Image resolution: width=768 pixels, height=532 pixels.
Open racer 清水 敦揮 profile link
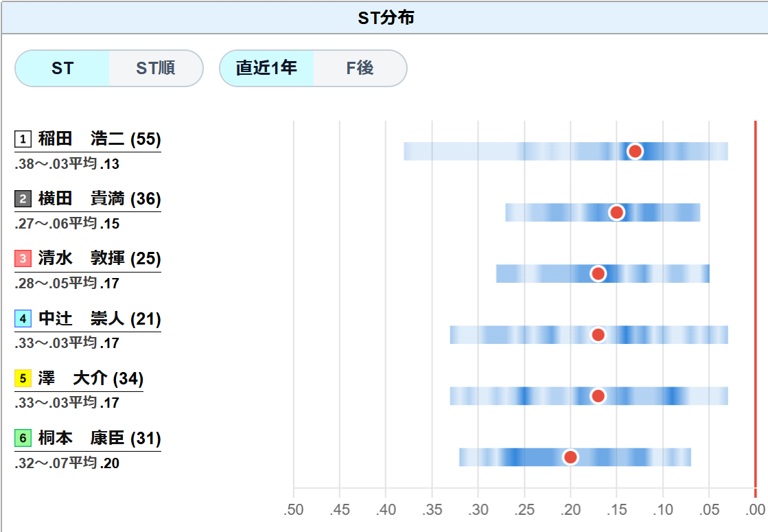tap(100, 259)
